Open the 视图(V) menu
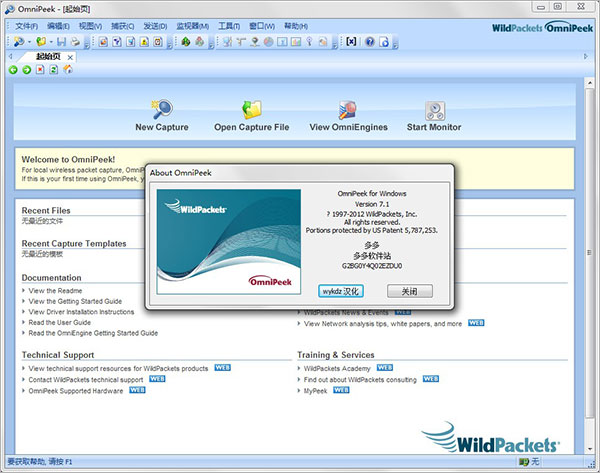Image resolution: width=600 pixels, height=473 pixels. tap(90, 26)
